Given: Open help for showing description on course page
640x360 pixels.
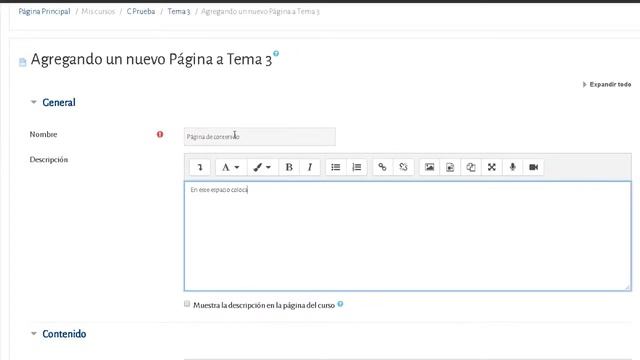Looking at the screenshot, I should 340,304.
